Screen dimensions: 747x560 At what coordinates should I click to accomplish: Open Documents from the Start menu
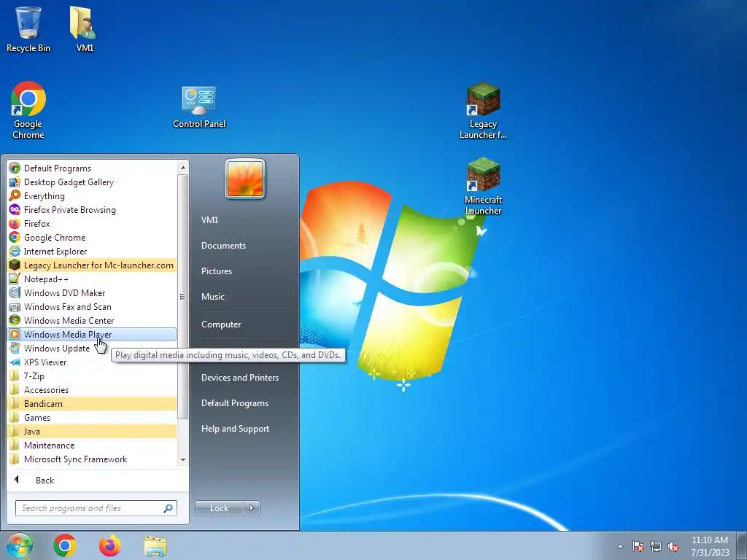point(244,246)
